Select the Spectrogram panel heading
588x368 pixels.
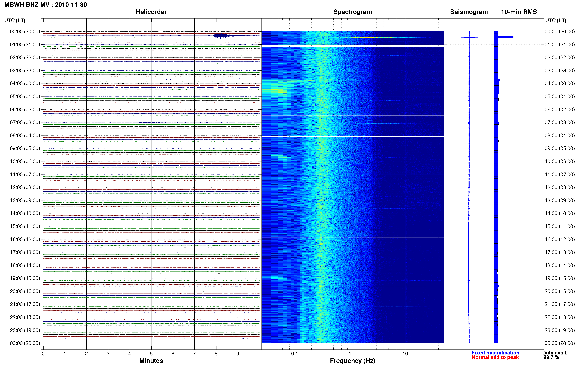352,12
